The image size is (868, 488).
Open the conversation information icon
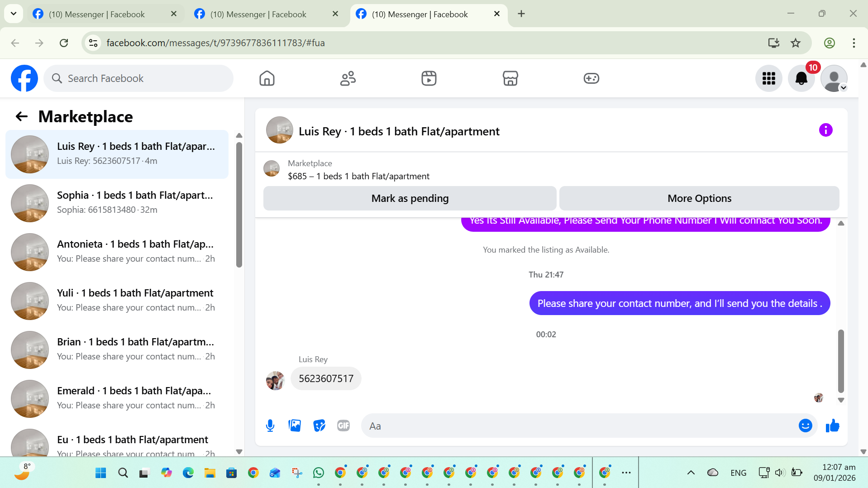(825, 130)
